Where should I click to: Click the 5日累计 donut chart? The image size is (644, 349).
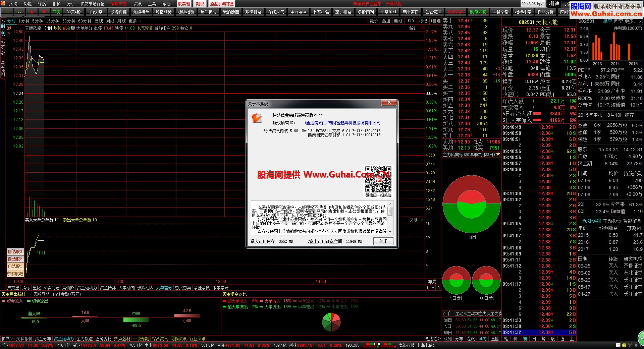click(457, 280)
